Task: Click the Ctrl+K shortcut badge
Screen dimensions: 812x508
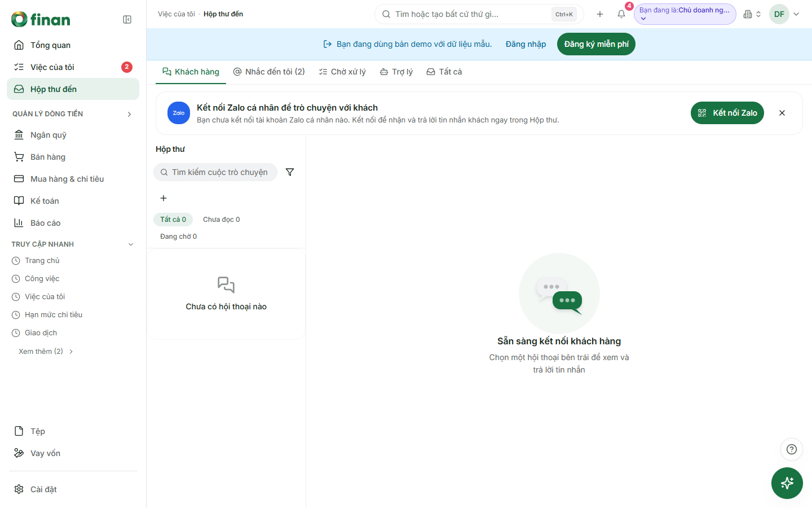Action: pyautogui.click(x=564, y=14)
